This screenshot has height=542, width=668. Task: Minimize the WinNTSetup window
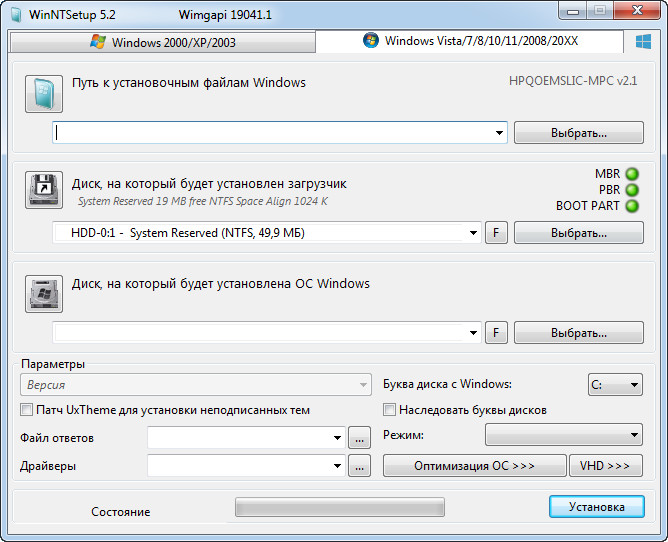(573, 11)
